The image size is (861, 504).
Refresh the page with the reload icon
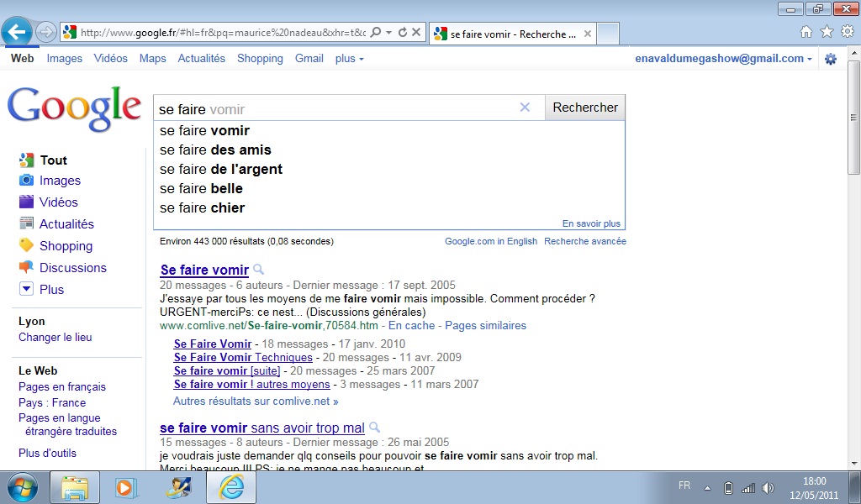(x=403, y=33)
